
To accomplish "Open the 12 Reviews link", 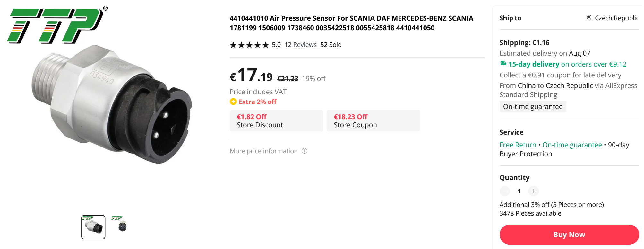I will tap(300, 45).
